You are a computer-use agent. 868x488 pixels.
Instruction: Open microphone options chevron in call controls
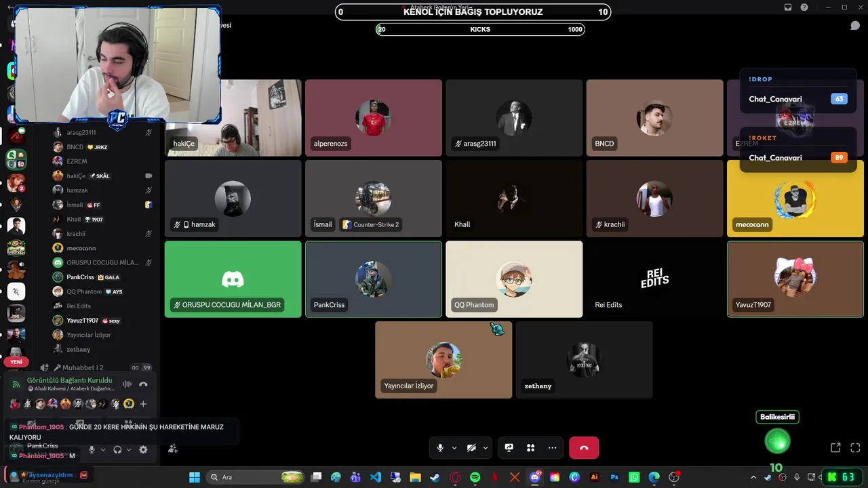454,448
